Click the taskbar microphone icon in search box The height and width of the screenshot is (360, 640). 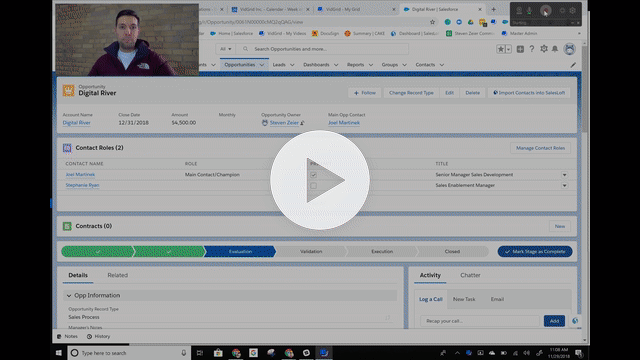point(184,353)
